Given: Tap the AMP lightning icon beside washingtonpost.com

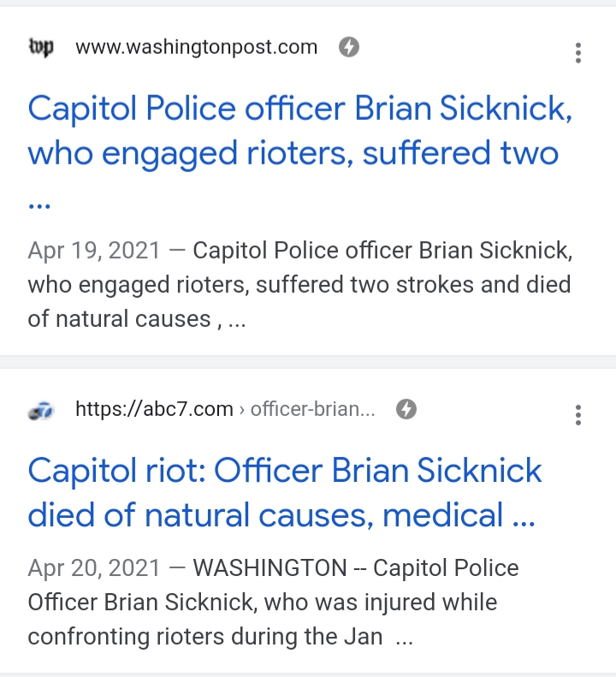Looking at the screenshot, I should pyautogui.click(x=348, y=47).
